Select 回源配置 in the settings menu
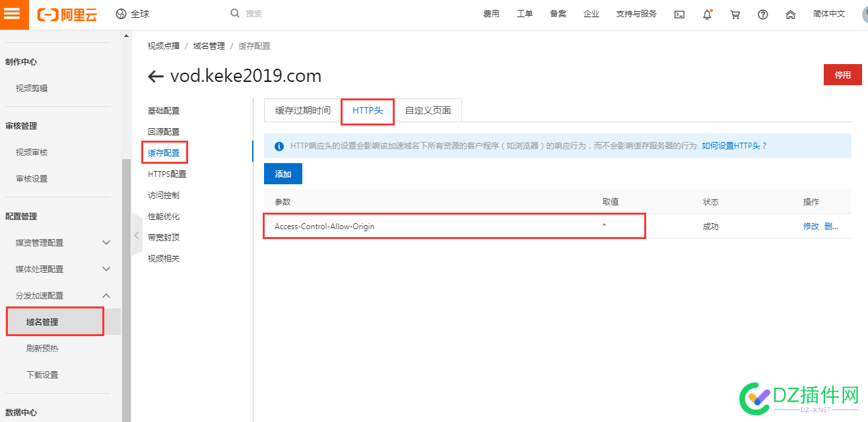 164,132
